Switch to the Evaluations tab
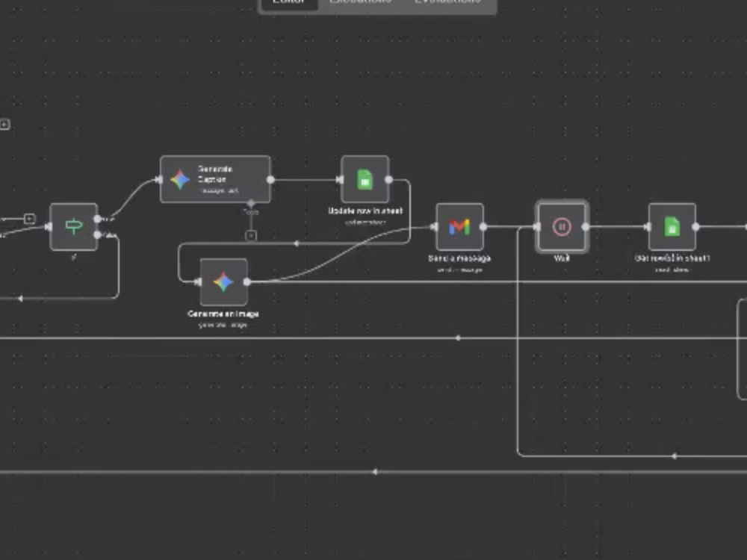The width and height of the screenshot is (747, 560). point(447,3)
